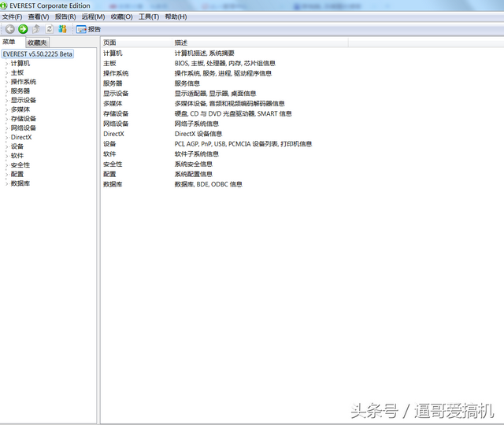Open 操作系统 in the page list

pyautogui.click(x=116, y=73)
